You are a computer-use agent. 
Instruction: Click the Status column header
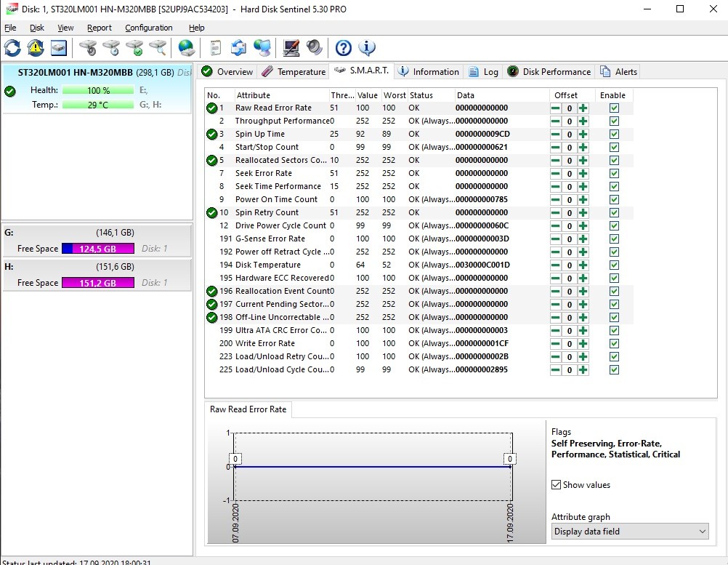click(x=430, y=95)
